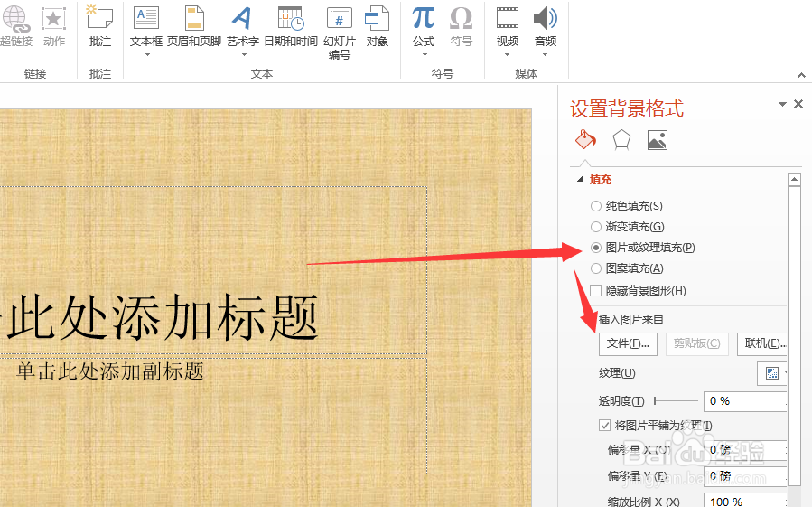The image size is (812, 507).
Task: Select Pattern fill (图案填充) radio
Action: click(x=596, y=268)
